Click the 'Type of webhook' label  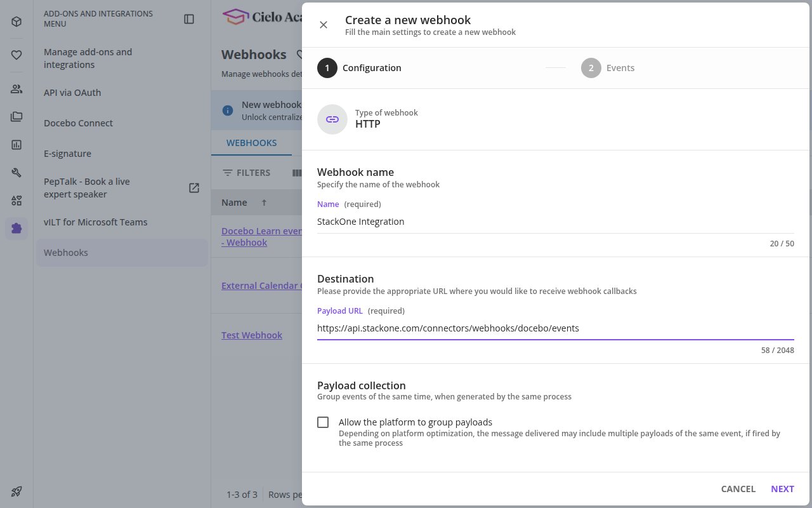coord(386,113)
